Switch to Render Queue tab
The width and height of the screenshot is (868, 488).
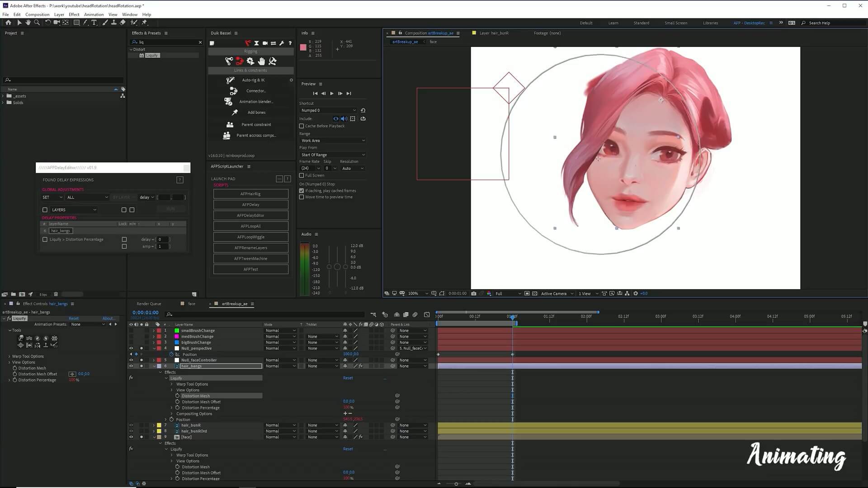[149, 304]
